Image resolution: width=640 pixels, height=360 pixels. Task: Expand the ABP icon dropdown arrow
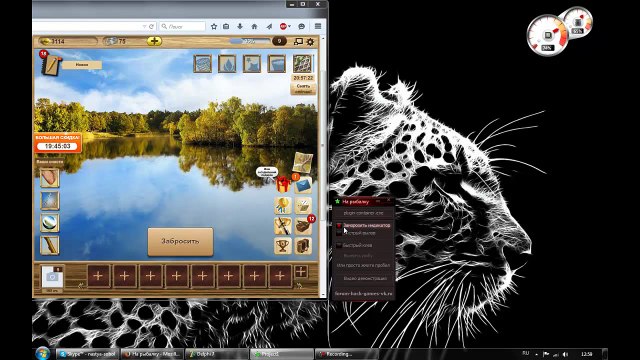pyautogui.click(x=289, y=26)
